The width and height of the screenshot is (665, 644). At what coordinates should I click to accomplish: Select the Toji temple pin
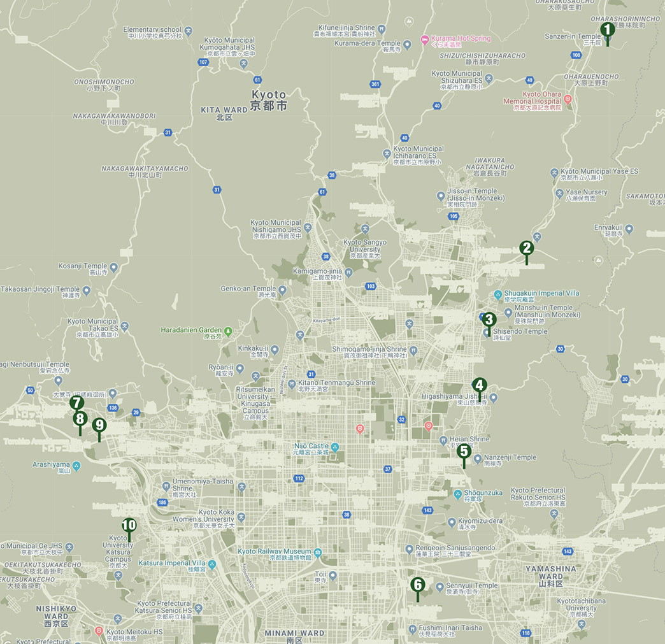coord(333,575)
